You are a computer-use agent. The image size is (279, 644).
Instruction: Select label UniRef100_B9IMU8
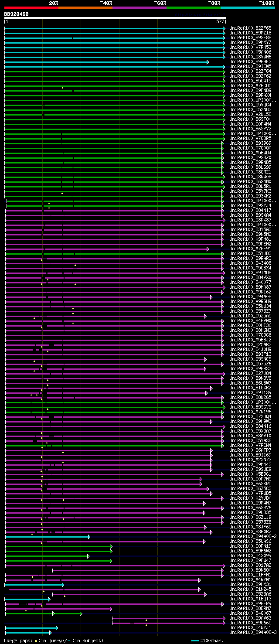coord(250,273)
